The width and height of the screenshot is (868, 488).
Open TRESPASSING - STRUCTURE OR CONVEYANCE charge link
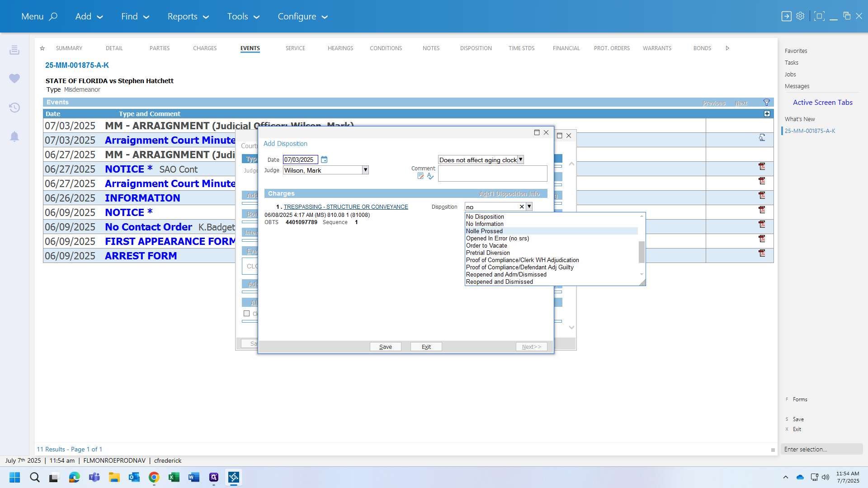click(346, 207)
